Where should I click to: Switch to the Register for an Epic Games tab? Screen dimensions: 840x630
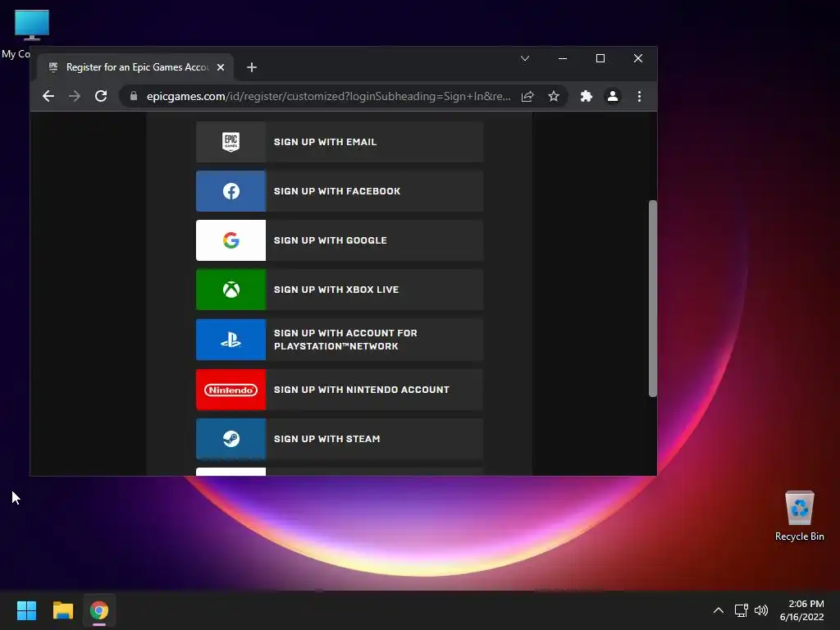point(135,67)
